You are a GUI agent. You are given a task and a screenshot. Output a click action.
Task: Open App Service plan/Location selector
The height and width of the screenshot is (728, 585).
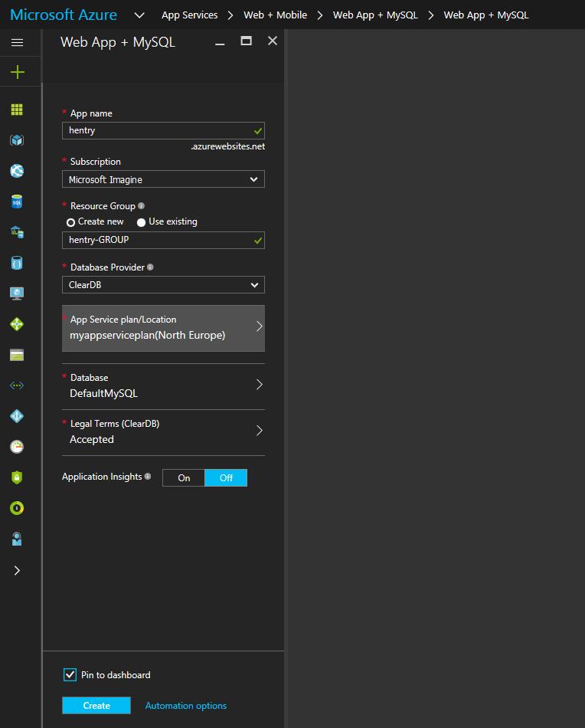[163, 328]
